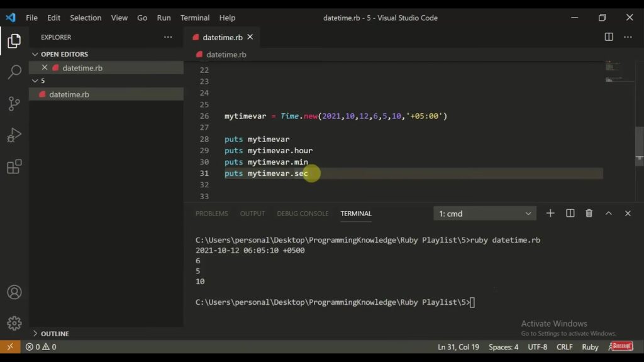Click the VS Code logo icon in the title bar
The height and width of the screenshot is (362, 644).
pyautogui.click(x=11, y=18)
